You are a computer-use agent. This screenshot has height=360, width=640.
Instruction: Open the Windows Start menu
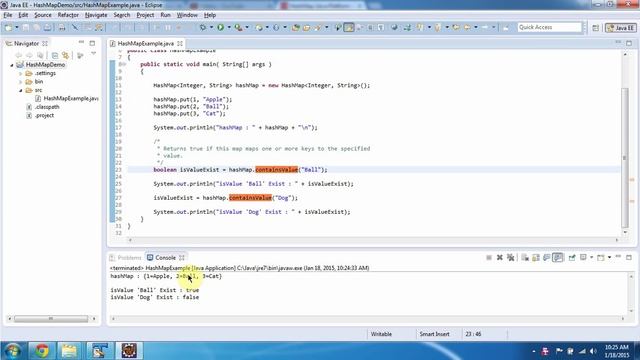coord(13,351)
